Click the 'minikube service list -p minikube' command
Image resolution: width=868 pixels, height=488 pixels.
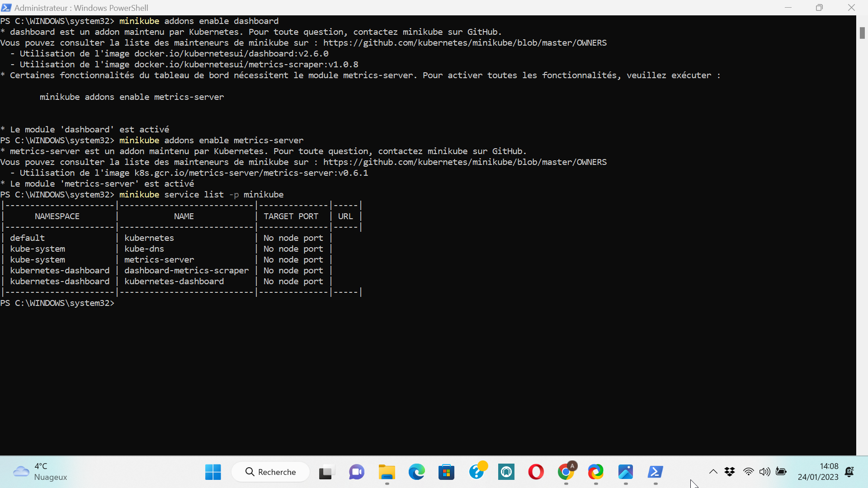202,195
